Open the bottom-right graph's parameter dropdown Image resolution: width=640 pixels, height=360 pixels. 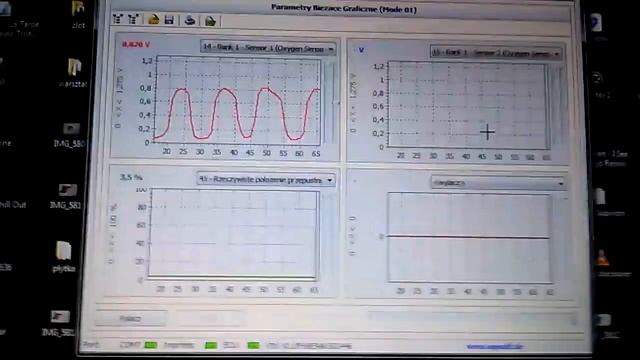point(498,183)
